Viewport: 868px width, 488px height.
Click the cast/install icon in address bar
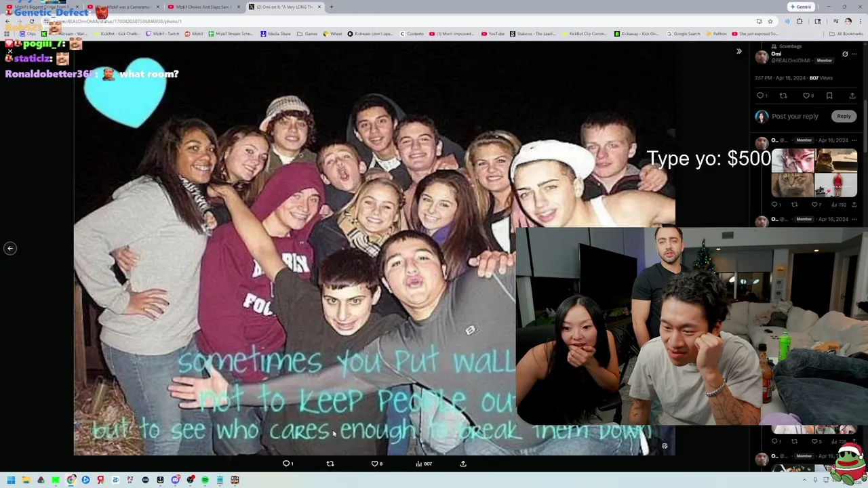point(759,21)
